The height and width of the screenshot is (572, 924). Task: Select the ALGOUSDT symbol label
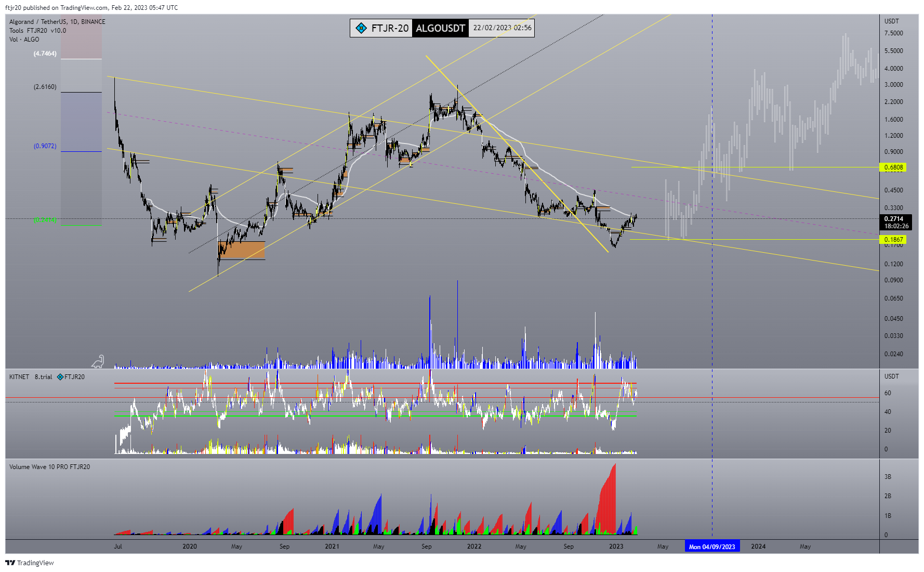point(440,28)
